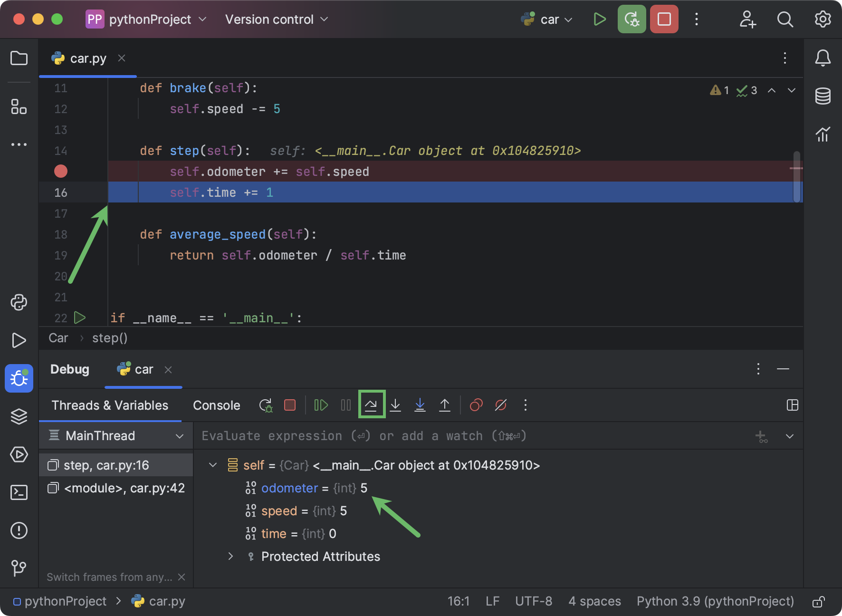
Task: Stop the running process with red stop button
Action: pyautogui.click(x=664, y=19)
